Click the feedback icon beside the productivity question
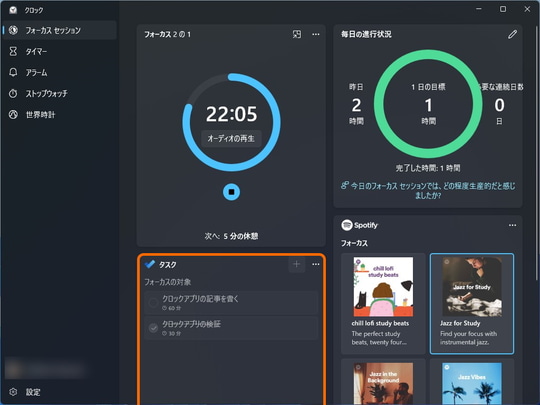Screen dimensions: 540x405 tap(345, 186)
